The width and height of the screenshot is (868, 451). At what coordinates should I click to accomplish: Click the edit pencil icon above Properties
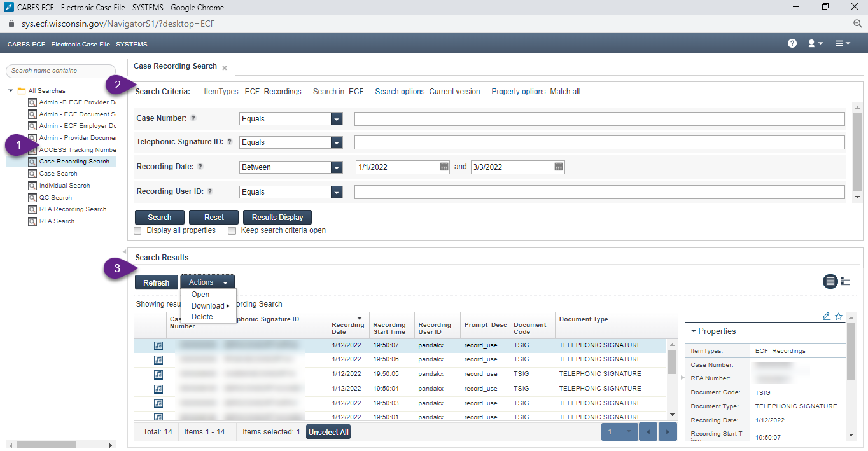pos(827,316)
